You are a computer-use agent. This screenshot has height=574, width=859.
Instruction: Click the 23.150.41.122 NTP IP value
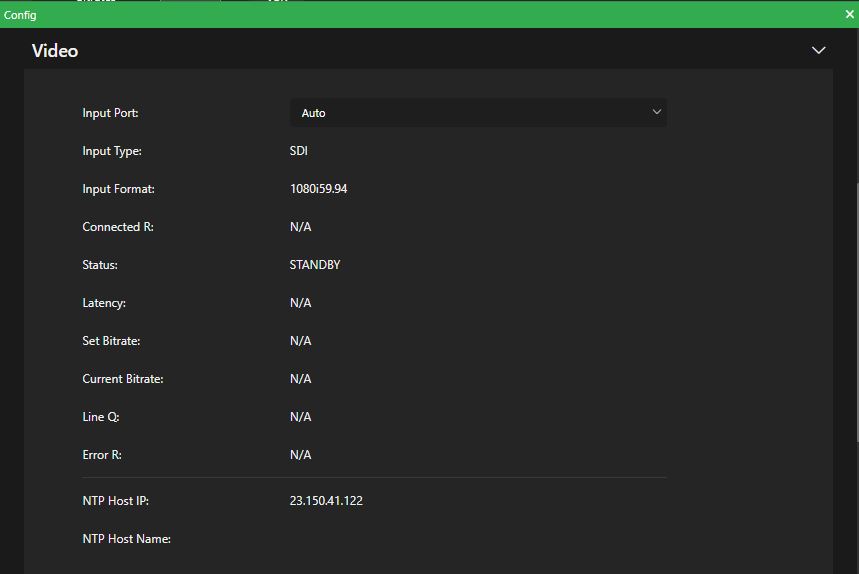click(326, 501)
